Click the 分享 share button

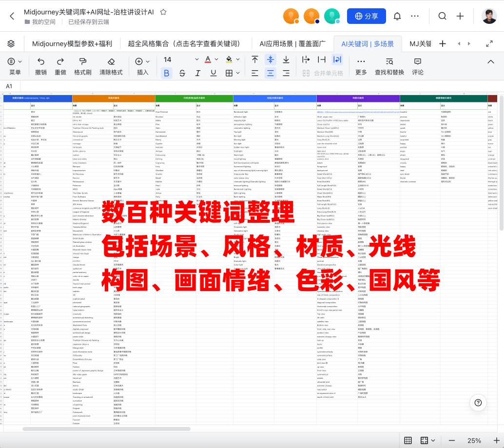[x=367, y=16]
